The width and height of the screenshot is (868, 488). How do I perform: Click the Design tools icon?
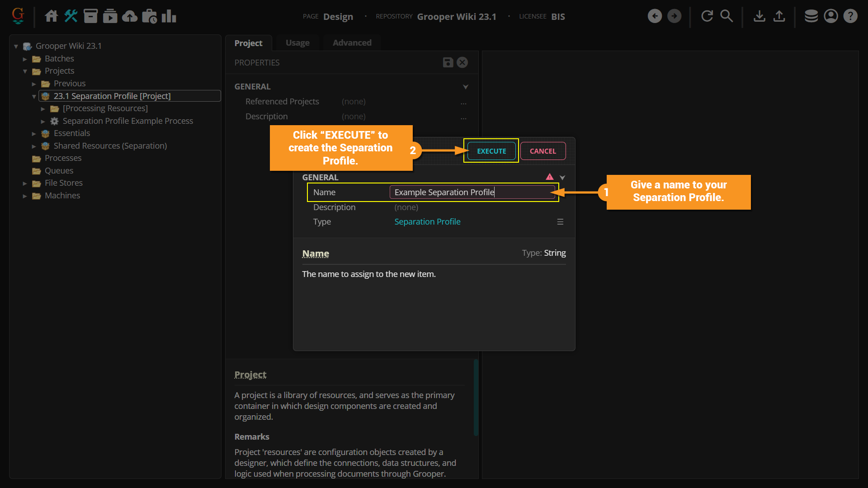tap(71, 16)
